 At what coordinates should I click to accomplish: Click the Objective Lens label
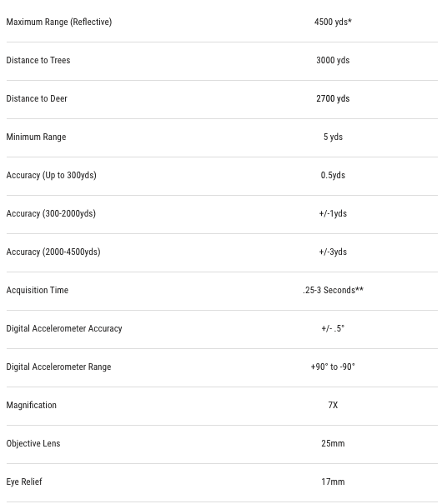pyautogui.click(x=33, y=443)
